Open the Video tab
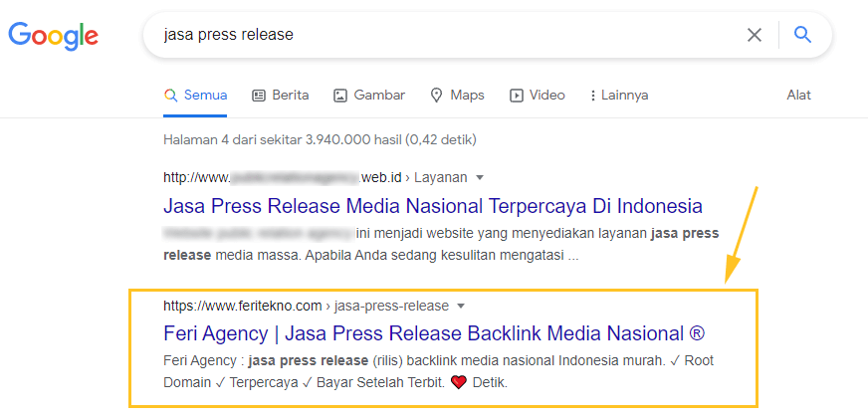The width and height of the screenshot is (868, 420). (x=537, y=96)
